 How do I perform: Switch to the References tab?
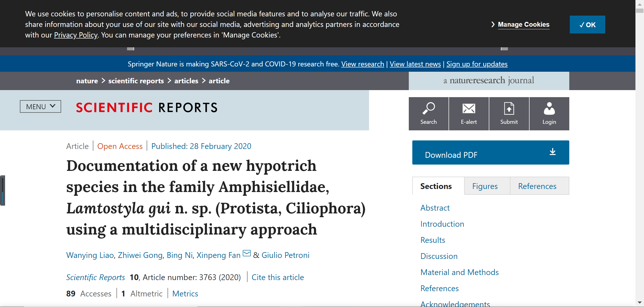(537, 186)
